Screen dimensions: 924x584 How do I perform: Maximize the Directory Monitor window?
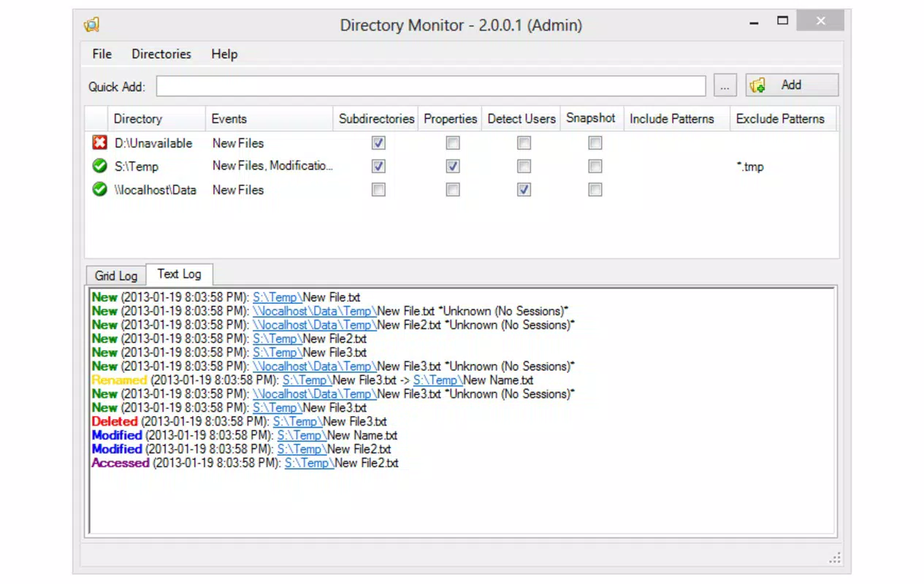(782, 21)
